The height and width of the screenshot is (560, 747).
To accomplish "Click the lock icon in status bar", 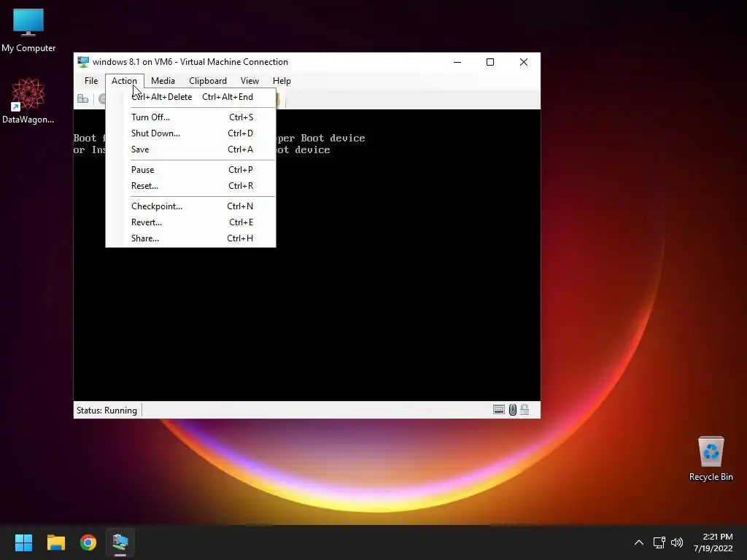I will [525, 410].
